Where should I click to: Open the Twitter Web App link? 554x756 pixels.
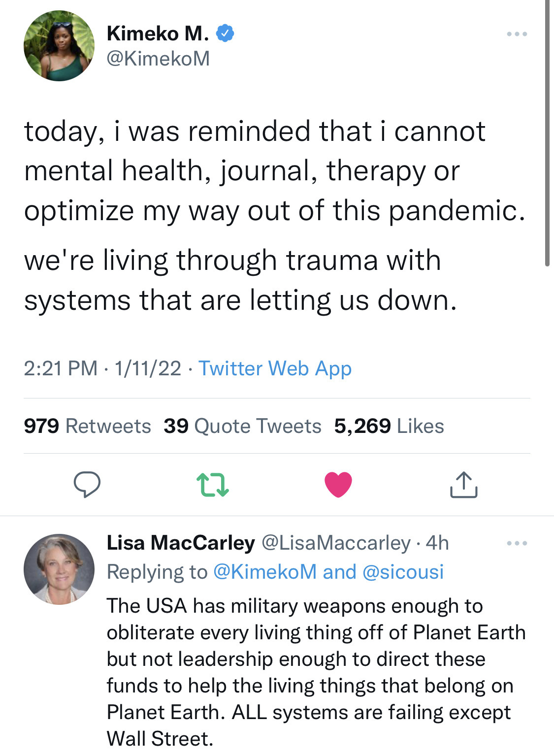pos(275,368)
